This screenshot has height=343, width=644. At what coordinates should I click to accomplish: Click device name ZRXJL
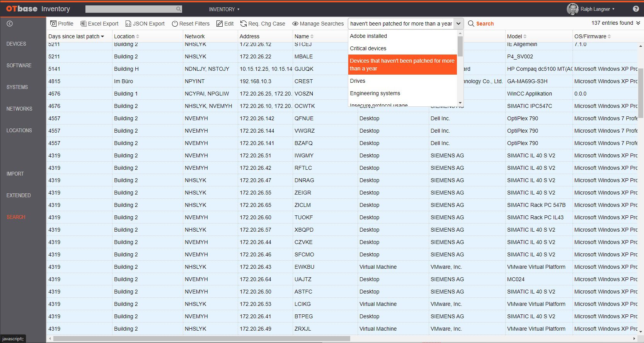[303, 329]
